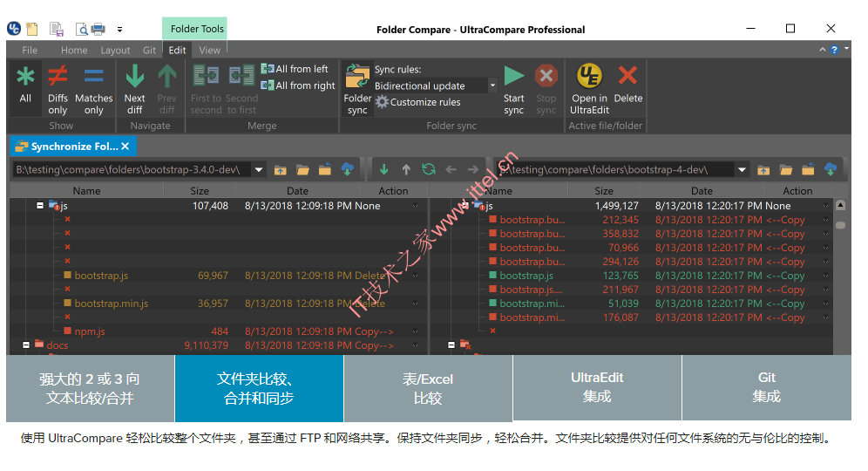Image resolution: width=868 pixels, height=471 pixels.
Task: Click right Date column header
Action: (x=702, y=191)
